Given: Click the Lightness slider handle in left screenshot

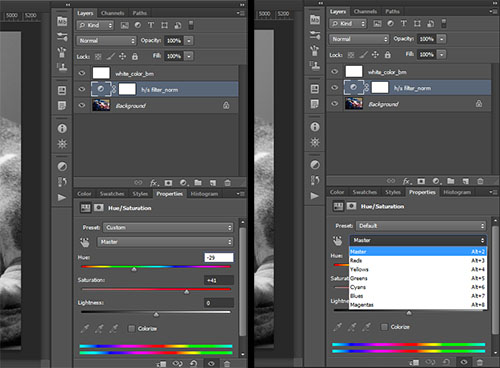Looking at the screenshot, I should click(156, 314).
